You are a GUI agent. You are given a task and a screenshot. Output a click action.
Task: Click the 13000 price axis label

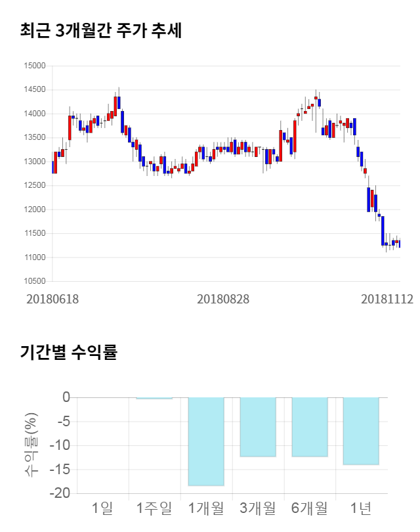(x=35, y=162)
